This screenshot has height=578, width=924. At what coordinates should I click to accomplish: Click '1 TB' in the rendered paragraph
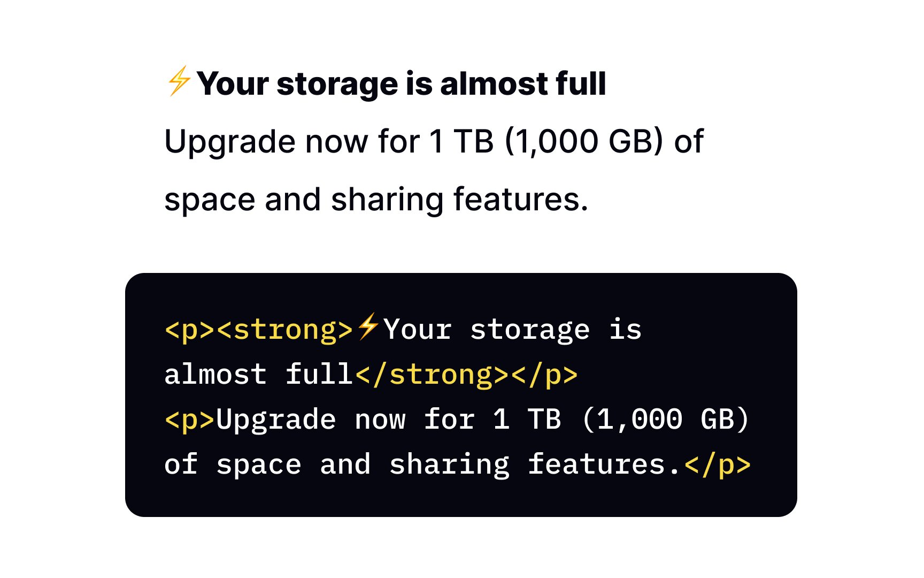[461, 141]
